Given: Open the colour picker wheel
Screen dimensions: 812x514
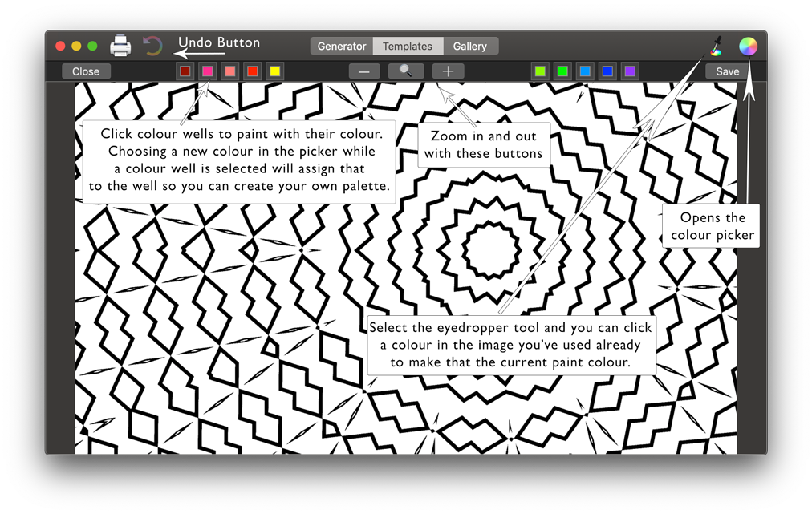Looking at the screenshot, I should click(748, 46).
